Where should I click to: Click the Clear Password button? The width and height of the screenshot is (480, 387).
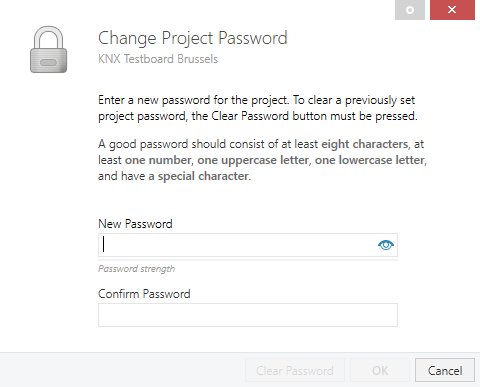coord(295,370)
